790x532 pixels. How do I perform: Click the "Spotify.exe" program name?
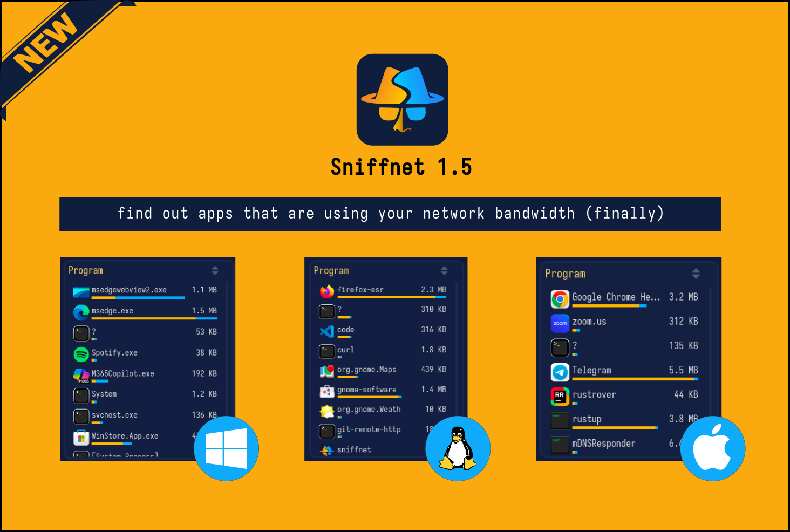[114, 352]
